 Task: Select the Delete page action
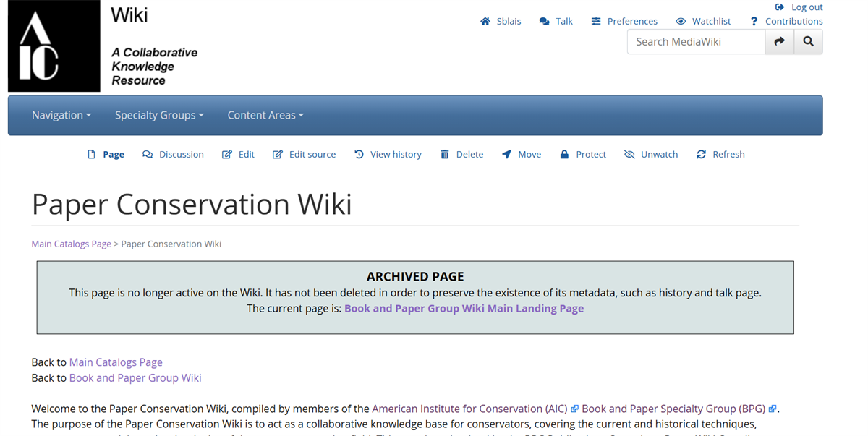461,154
